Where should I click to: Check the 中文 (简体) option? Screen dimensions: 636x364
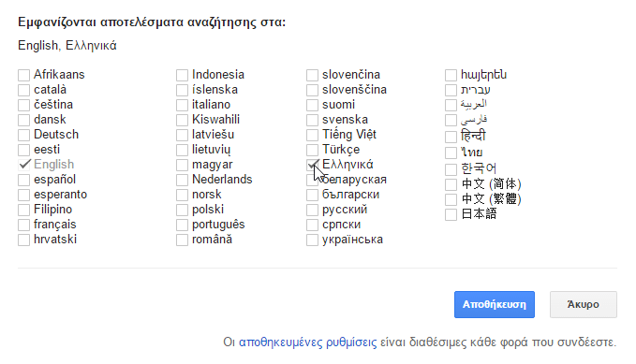point(451,184)
